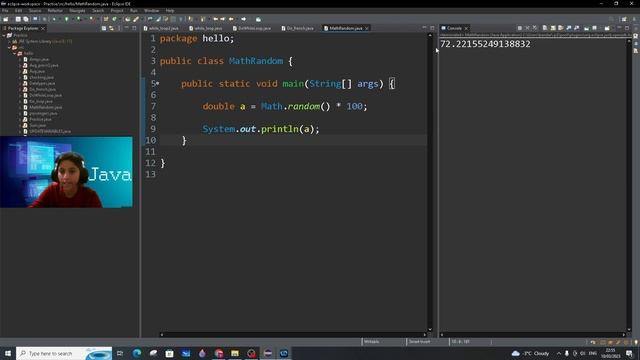Screen dimensions: 640x360
Task: Expand the Arrays.java tree node
Action: pos(20,59)
